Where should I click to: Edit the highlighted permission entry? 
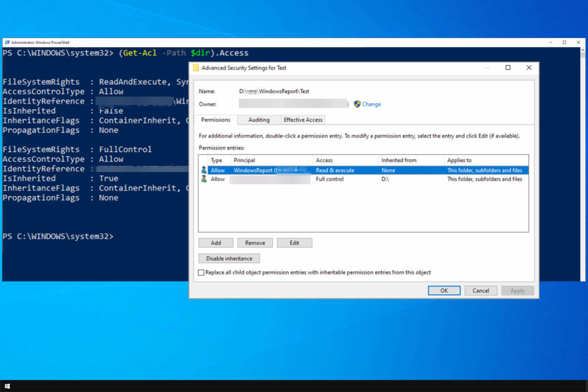[295, 243]
